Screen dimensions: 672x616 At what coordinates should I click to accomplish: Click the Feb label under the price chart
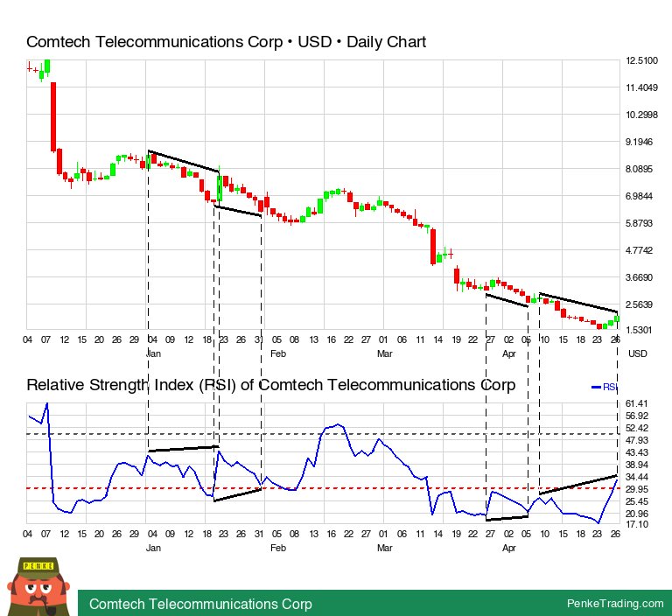pyautogui.click(x=278, y=353)
